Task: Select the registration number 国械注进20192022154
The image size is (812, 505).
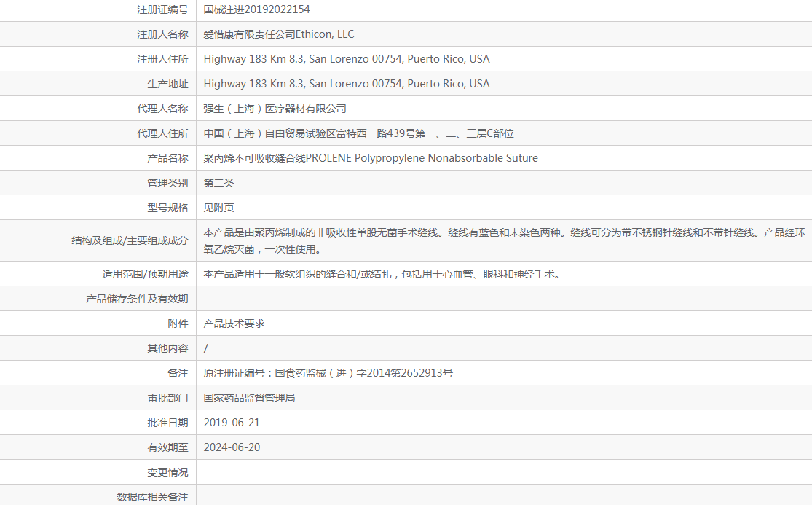Action: [x=257, y=9]
